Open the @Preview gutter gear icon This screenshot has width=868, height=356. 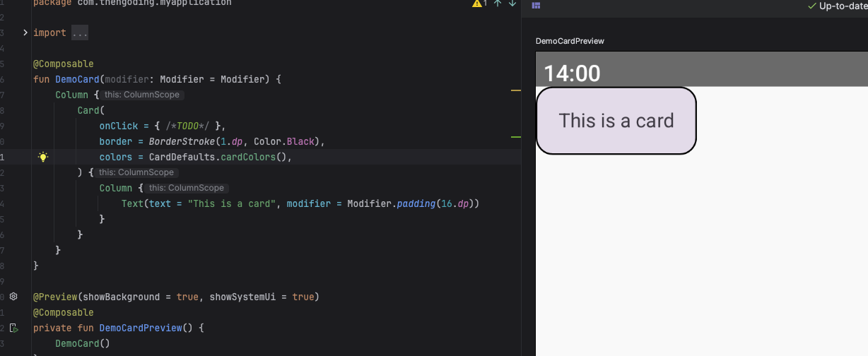[x=13, y=297]
